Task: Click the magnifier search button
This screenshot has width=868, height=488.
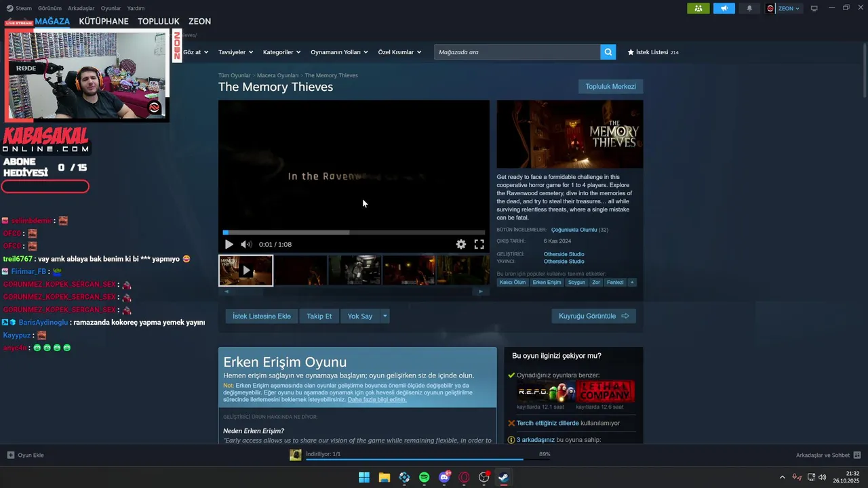Action: tap(608, 52)
